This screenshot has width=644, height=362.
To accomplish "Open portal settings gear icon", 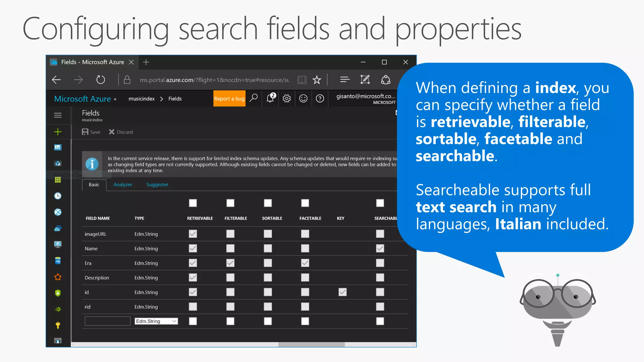I will tap(286, 99).
